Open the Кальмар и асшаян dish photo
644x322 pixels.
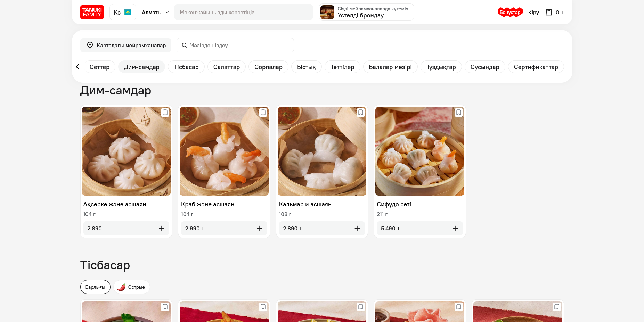[322, 151]
